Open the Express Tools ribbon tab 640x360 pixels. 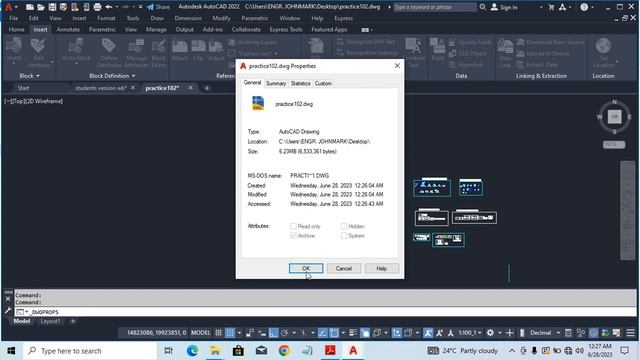tap(286, 29)
